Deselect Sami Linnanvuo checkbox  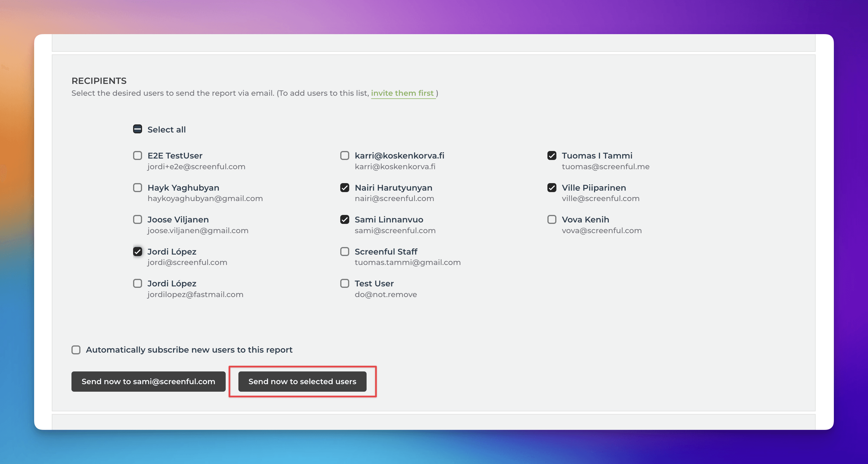point(344,219)
